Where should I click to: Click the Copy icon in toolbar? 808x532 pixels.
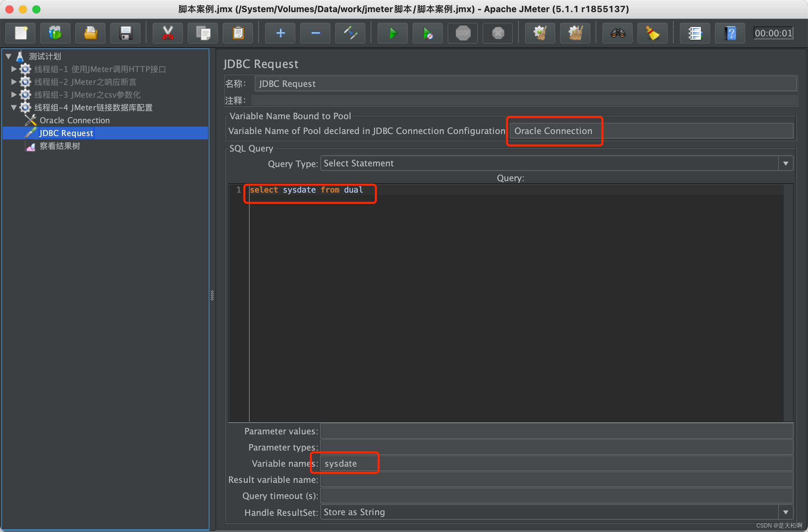click(203, 33)
